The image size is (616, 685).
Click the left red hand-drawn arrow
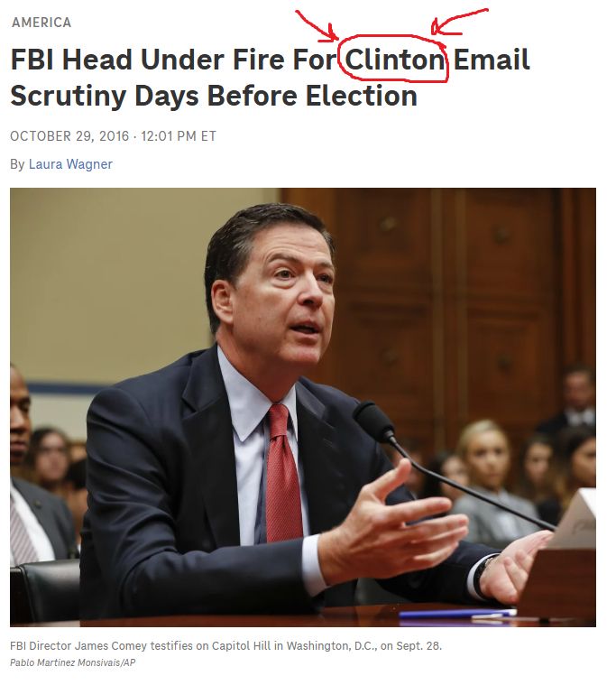pyautogui.click(x=317, y=27)
